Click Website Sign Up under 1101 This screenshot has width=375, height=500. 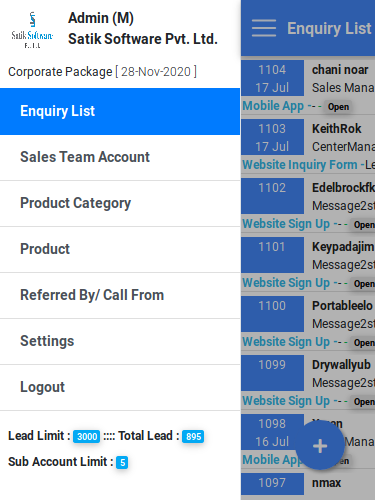point(286,283)
